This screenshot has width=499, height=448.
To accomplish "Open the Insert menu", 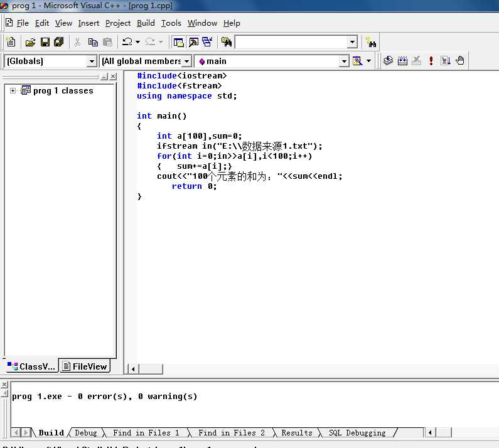I will 89,23.
